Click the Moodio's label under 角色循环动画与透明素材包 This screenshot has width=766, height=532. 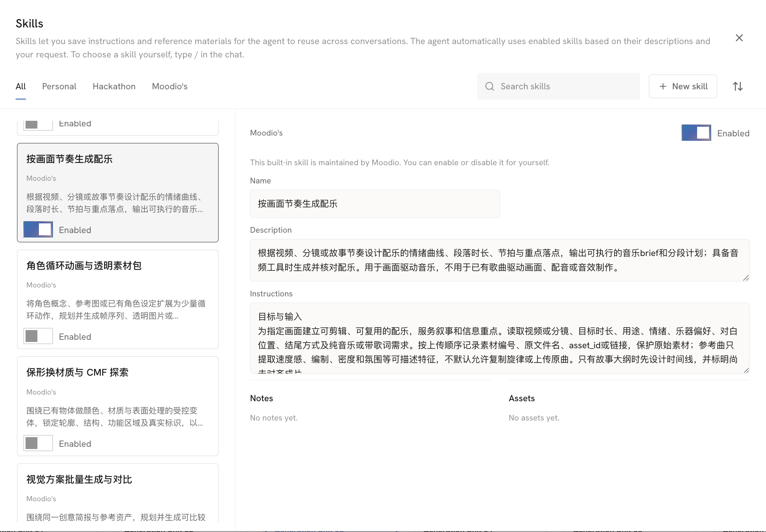41,285
